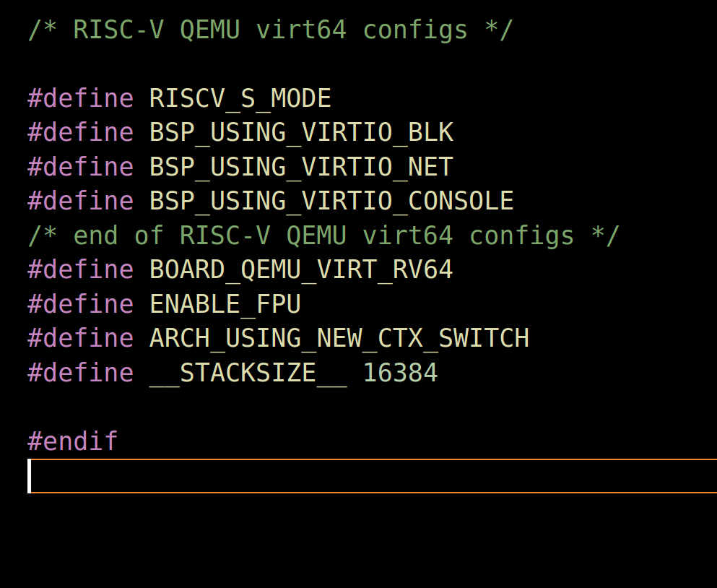Image resolution: width=717 pixels, height=588 pixels.
Task: Place cursor on ENABLE_FPU macro
Action: click(x=225, y=304)
